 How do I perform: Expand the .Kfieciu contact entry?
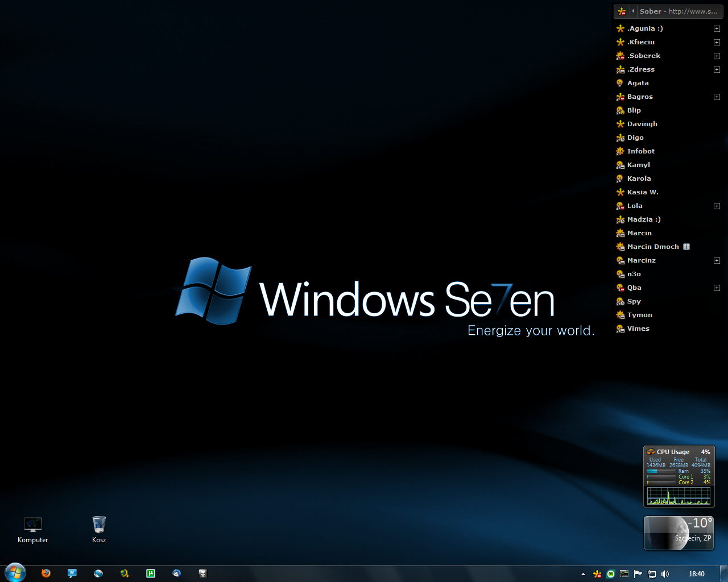(x=717, y=42)
